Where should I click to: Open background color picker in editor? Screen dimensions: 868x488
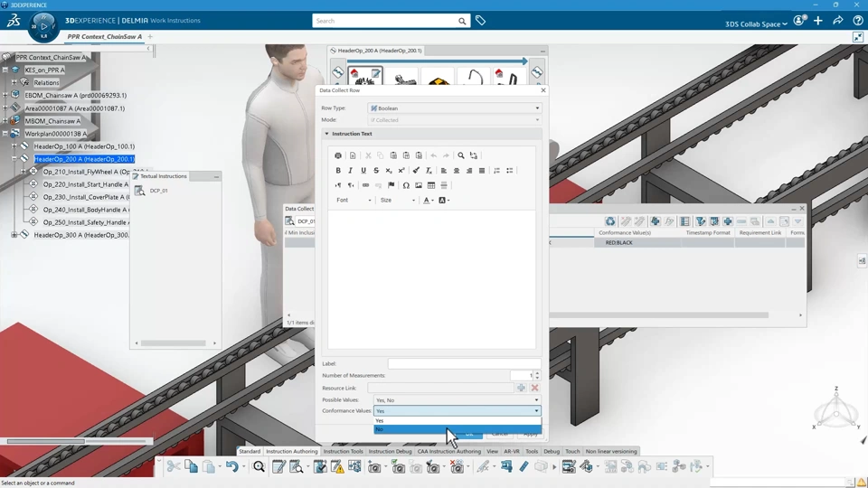pyautogui.click(x=443, y=201)
